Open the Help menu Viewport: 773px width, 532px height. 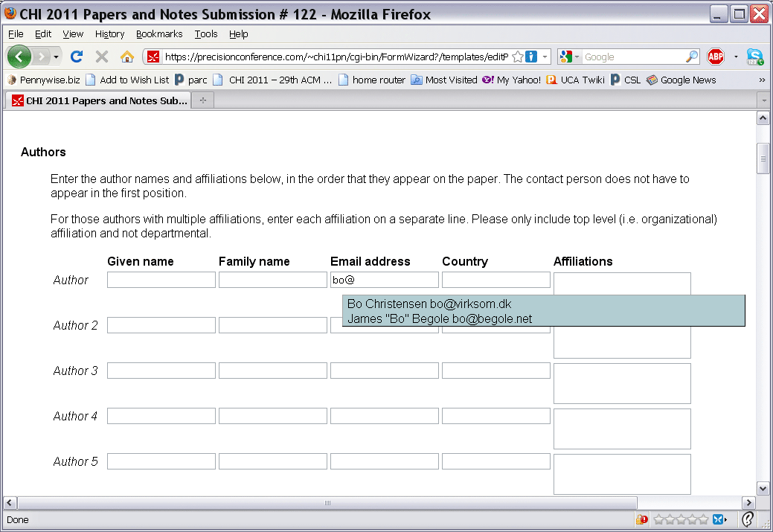point(239,34)
